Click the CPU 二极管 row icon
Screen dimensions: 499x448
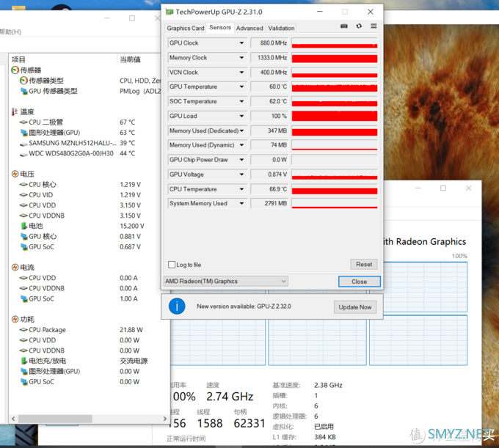click(23, 122)
